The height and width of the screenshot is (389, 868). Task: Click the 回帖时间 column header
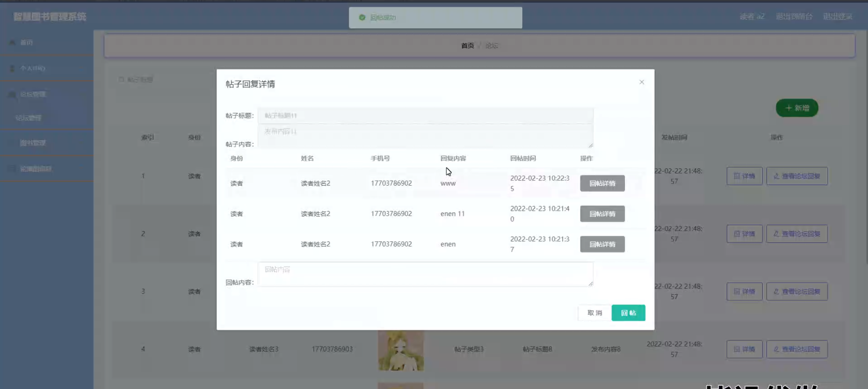click(x=523, y=158)
